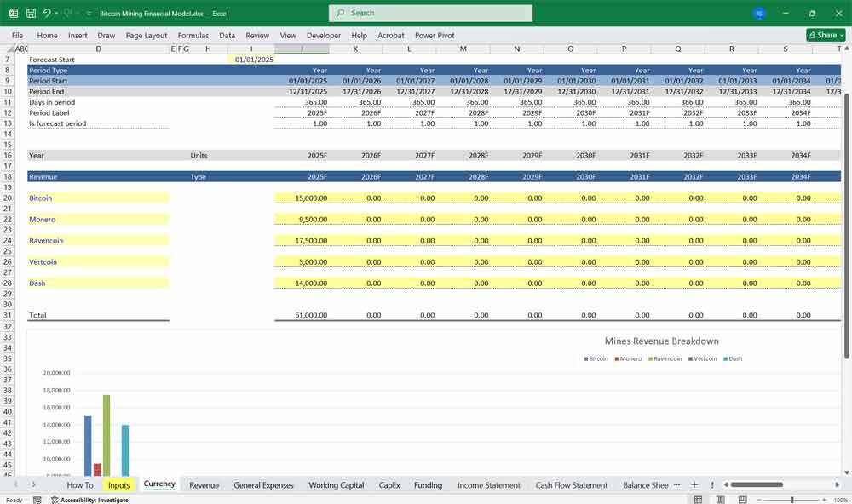This screenshot has height=504, width=852.
Task: Click Accessibility: Investigate in the status bar
Action: pyautogui.click(x=89, y=500)
